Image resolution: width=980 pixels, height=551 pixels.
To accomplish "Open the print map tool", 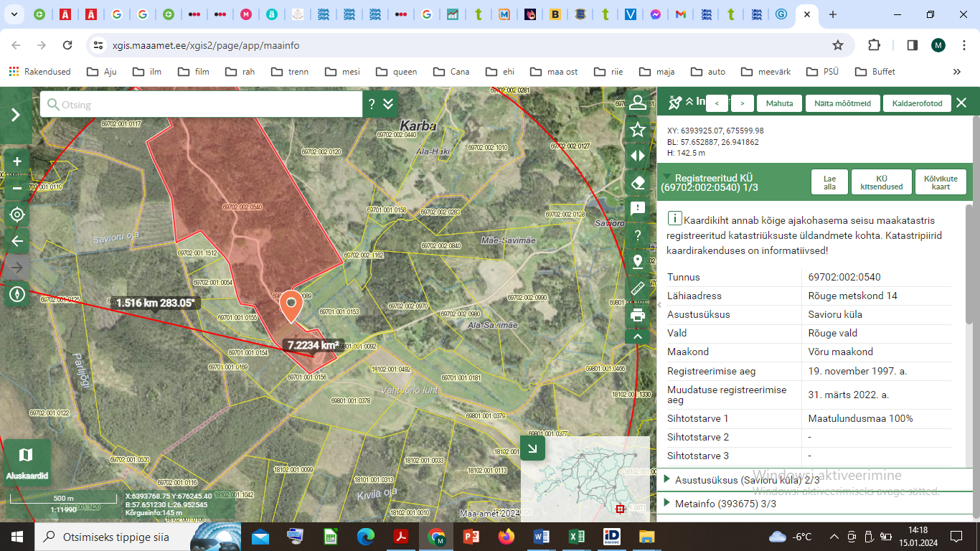I will 637,315.
